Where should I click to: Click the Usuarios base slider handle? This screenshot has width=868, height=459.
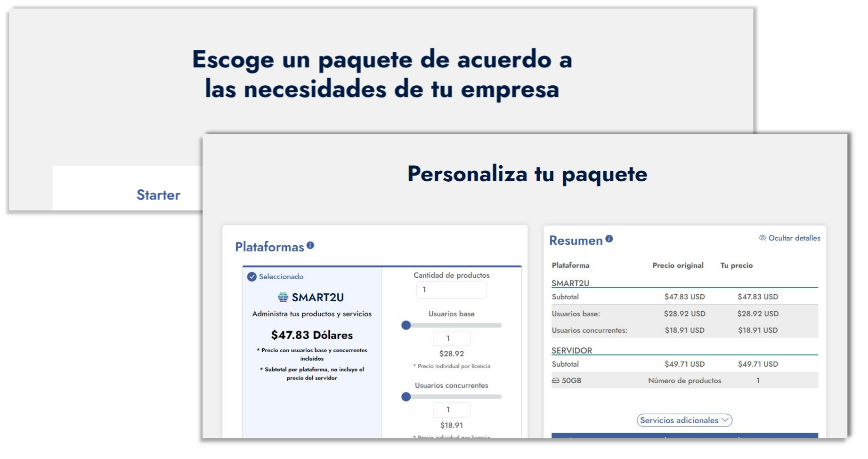pyautogui.click(x=406, y=325)
